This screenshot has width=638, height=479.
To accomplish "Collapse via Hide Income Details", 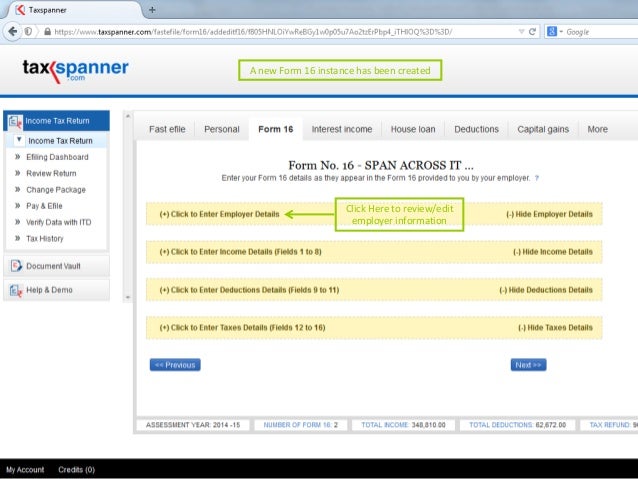I will click(553, 252).
